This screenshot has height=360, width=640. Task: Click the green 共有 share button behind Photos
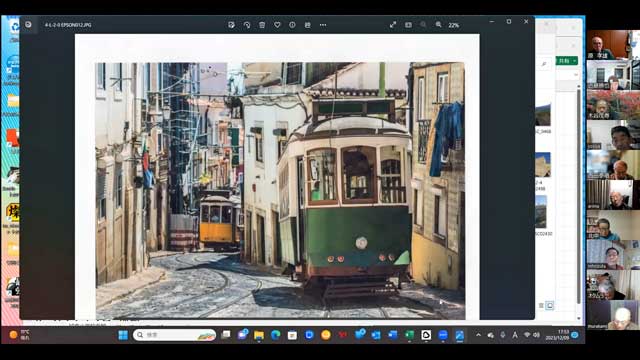[563, 61]
